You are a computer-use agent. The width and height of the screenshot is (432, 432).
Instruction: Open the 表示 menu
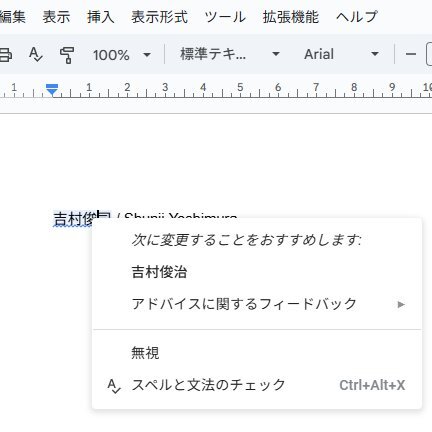click(x=56, y=17)
